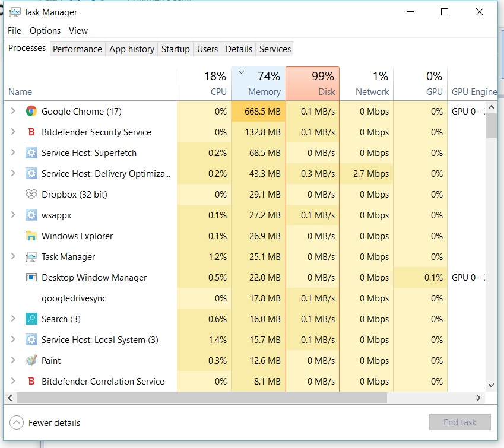Switch to the Performance tab
Viewport: 504px width, 448px height.
[x=77, y=49]
